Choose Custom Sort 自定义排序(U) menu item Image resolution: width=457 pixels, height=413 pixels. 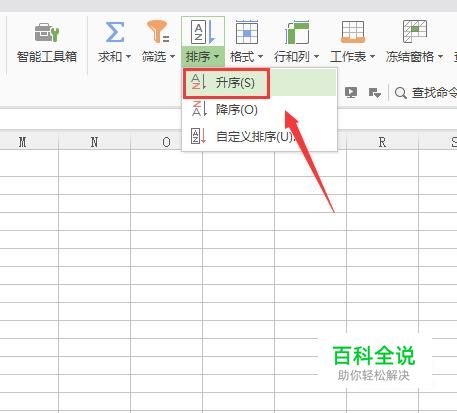point(260,136)
